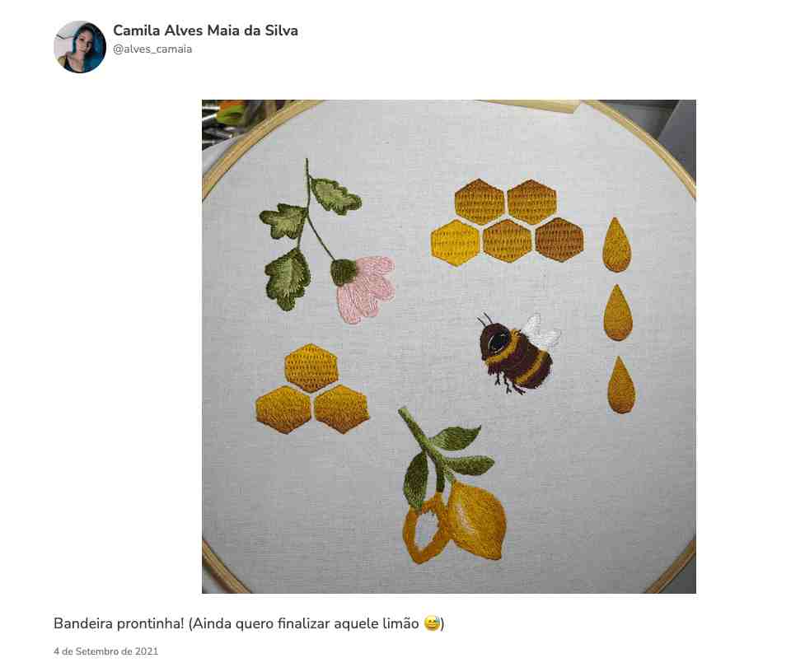Click the bottom honey drop
791x672 pixels.
621,385
